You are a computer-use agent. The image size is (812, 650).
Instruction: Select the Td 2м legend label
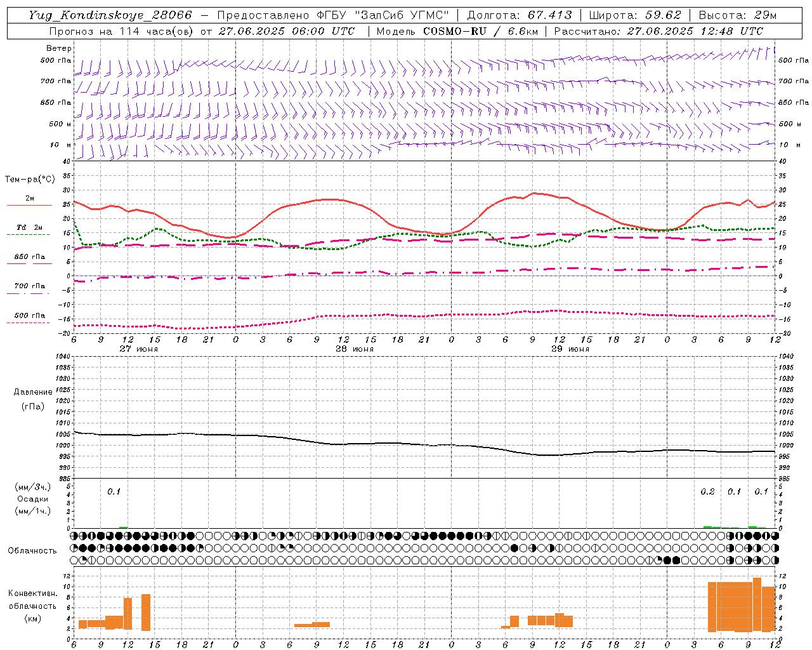(30, 227)
